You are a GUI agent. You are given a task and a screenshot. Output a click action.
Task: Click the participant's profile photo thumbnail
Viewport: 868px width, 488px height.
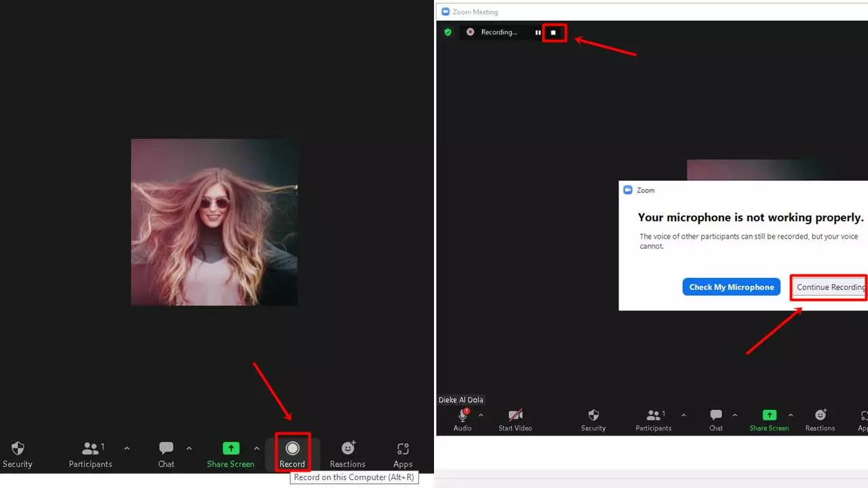pyautogui.click(x=214, y=222)
